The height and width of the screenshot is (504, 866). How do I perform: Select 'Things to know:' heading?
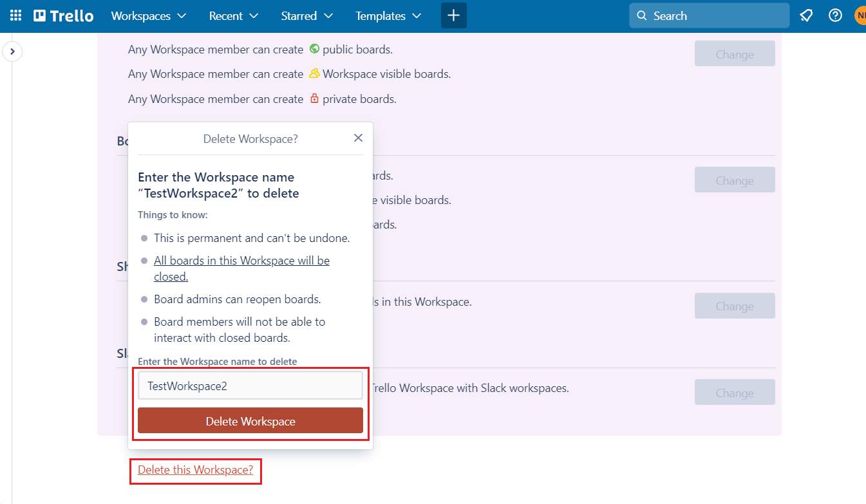pos(173,214)
